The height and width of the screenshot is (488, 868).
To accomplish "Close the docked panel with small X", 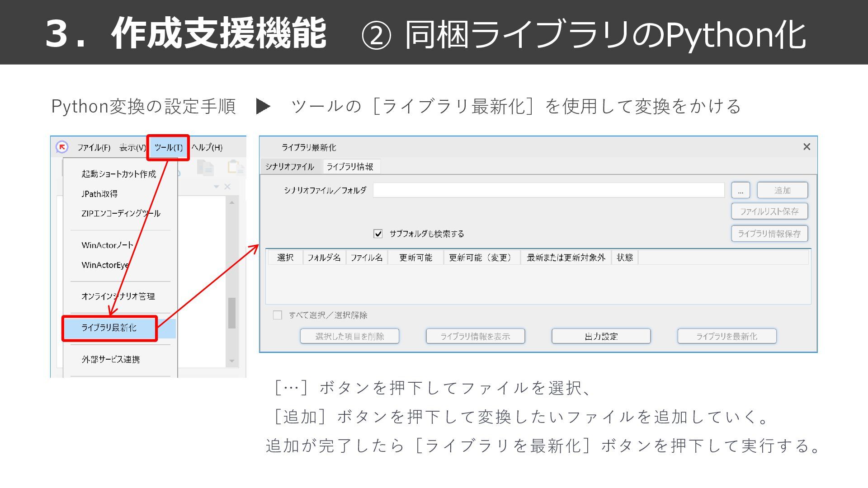I will (x=227, y=187).
